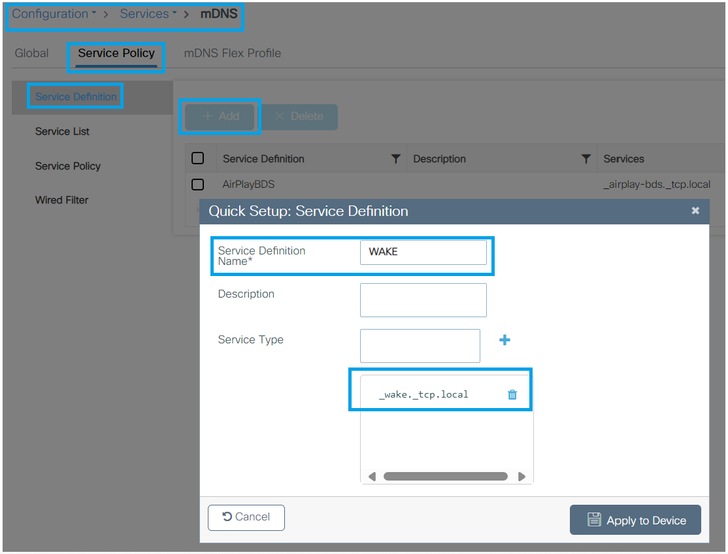This screenshot has height=554, width=728.
Task: Delete the _wake._tcp.local service entry
Action: 512,395
